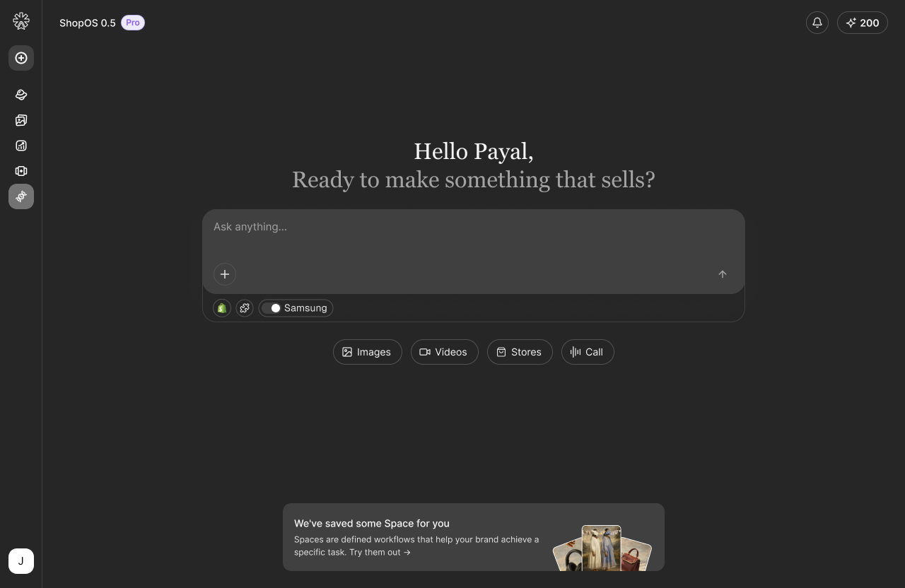Click the Pro plan badge
905x588 pixels.
tap(133, 23)
